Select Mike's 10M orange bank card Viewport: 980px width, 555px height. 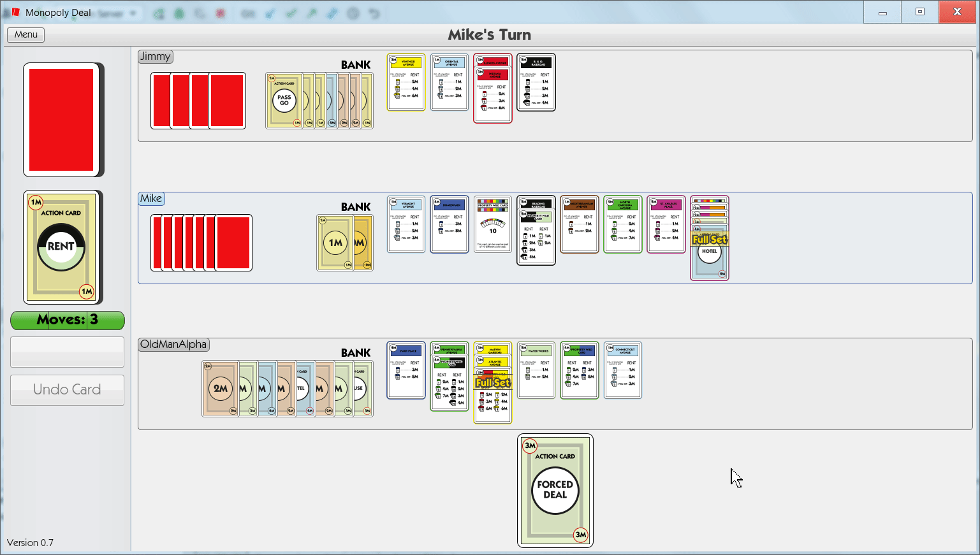(x=363, y=243)
